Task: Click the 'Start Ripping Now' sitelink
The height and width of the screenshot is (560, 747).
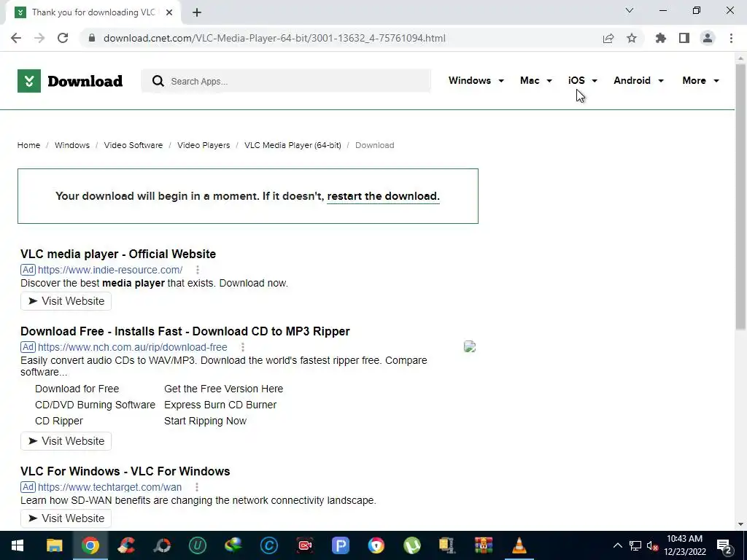Action: 205,421
